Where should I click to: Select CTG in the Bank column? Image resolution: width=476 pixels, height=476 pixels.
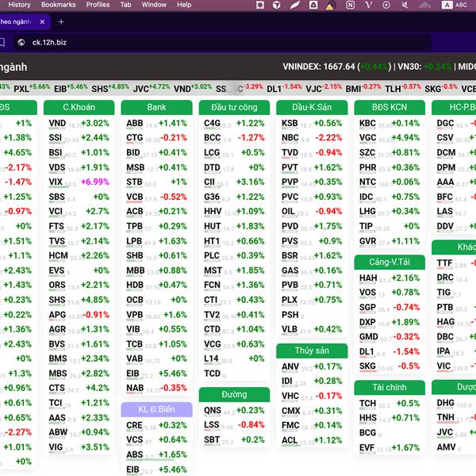point(156,138)
